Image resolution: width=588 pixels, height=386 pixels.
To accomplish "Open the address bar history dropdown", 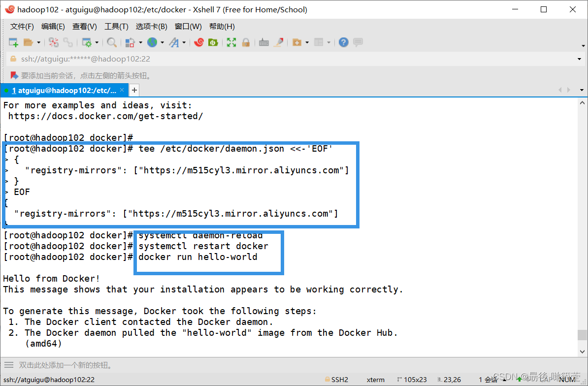I will (x=579, y=59).
